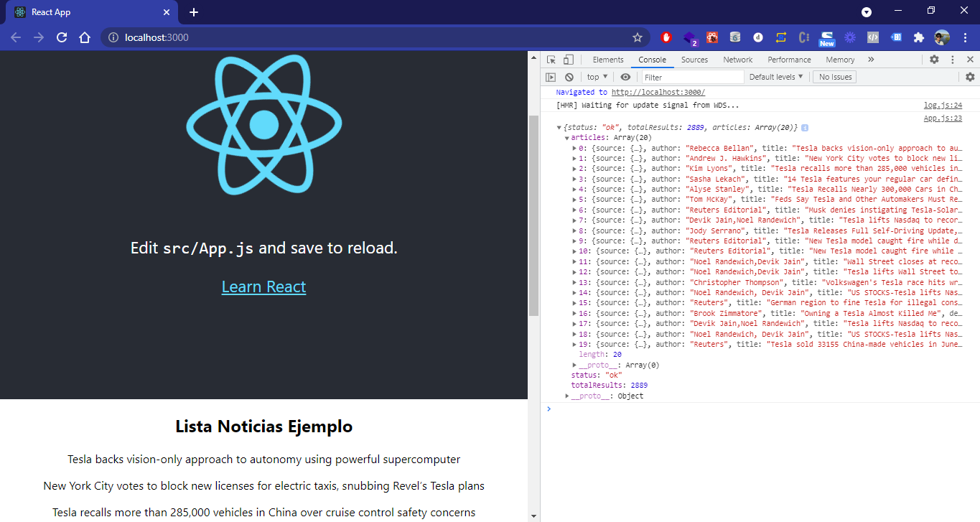Open the 'Default levels' log dropdown
Image resolution: width=980 pixels, height=522 pixels.
[x=776, y=77]
